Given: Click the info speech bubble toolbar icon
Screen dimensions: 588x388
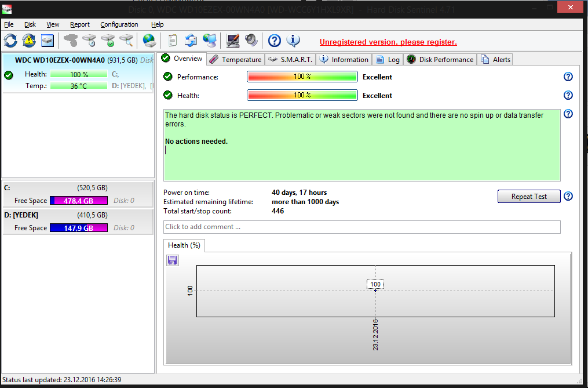Looking at the screenshot, I should click(x=293, y=41).
